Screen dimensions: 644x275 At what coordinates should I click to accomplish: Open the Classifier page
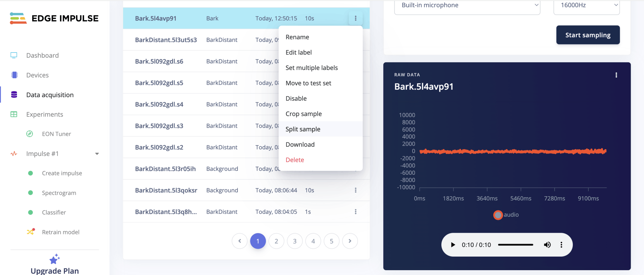click(54, 213)
